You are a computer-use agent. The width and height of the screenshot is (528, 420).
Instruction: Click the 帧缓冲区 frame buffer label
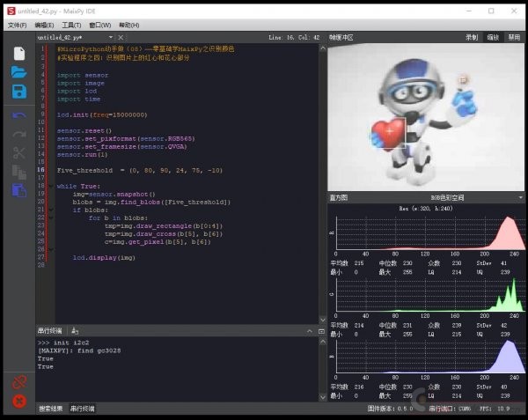click(x=341, y=37)
